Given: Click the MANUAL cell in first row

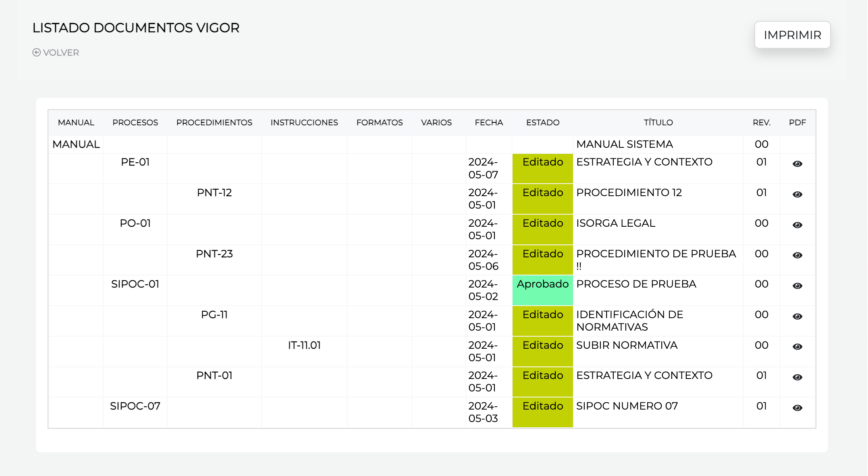Looking at the screenshot, I should (76, 144).
